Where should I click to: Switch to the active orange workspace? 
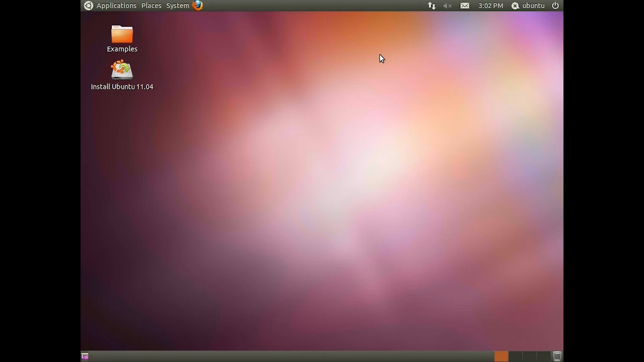[501, 356]
